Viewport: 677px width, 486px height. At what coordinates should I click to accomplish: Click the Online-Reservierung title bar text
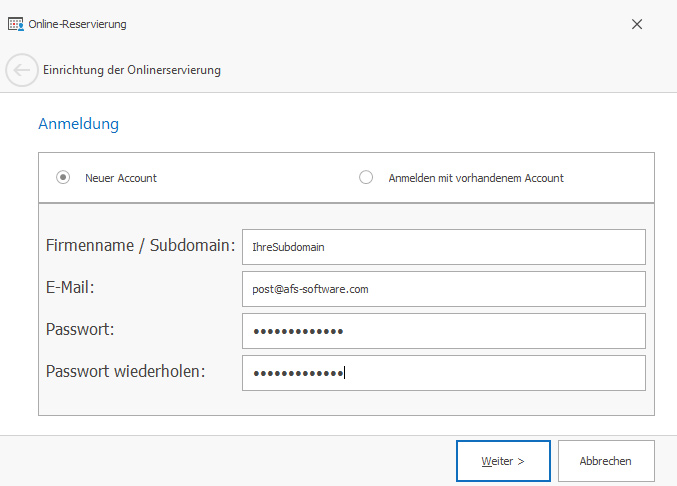coord(77,24)
